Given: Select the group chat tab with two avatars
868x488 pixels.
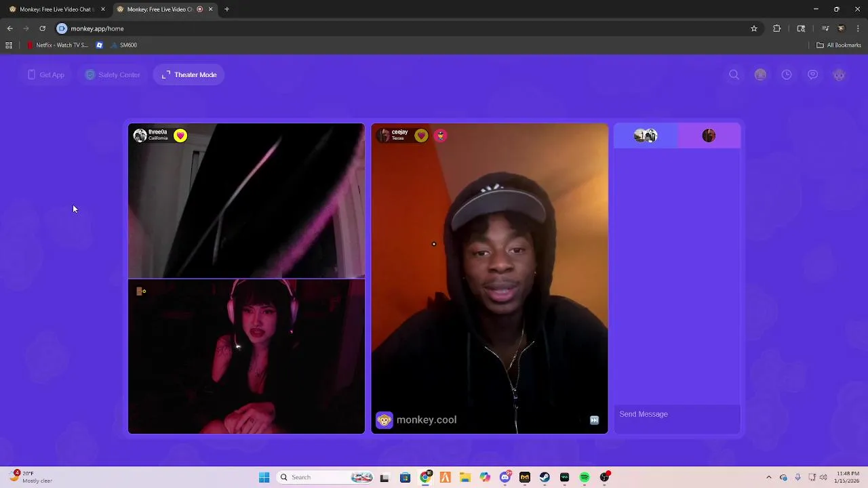Looking at the screenshot, I should tap(646, 136).
